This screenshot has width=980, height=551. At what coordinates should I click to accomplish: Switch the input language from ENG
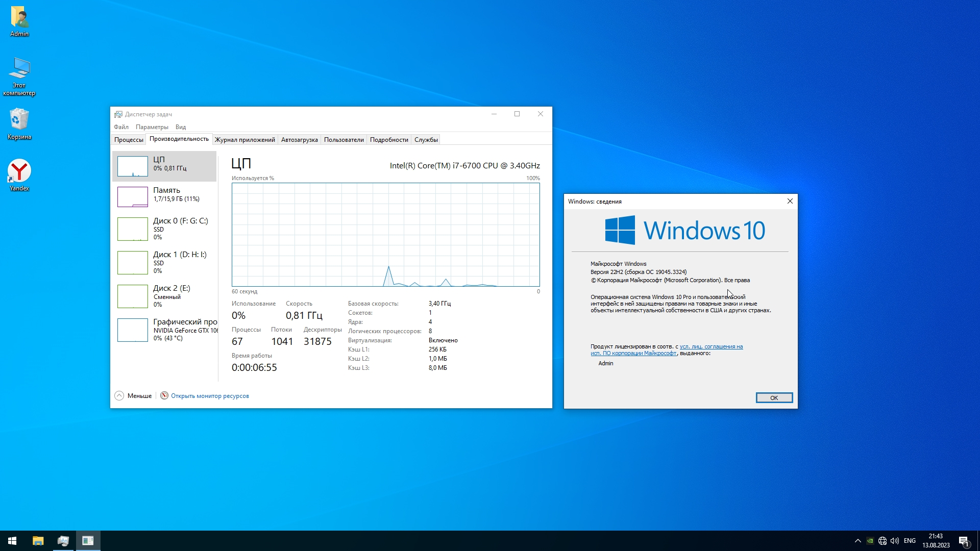click(x=910, y=541)
